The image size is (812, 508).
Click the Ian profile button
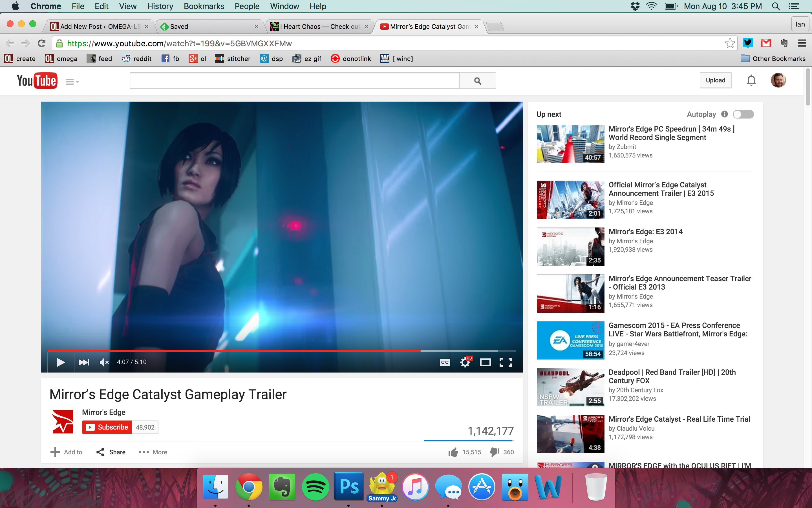tap(800, 24)
